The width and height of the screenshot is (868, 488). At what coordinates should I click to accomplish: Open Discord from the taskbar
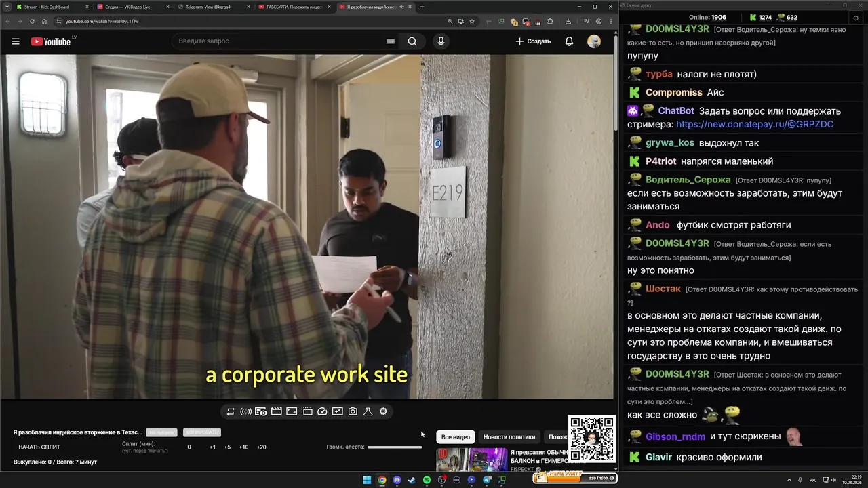[397, 480]
